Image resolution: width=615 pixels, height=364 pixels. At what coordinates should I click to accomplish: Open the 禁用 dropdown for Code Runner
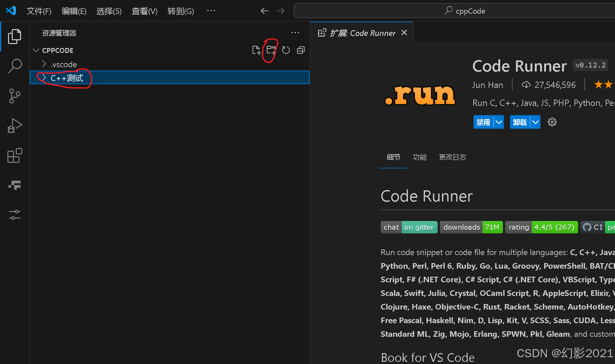[x=499, y=122]
